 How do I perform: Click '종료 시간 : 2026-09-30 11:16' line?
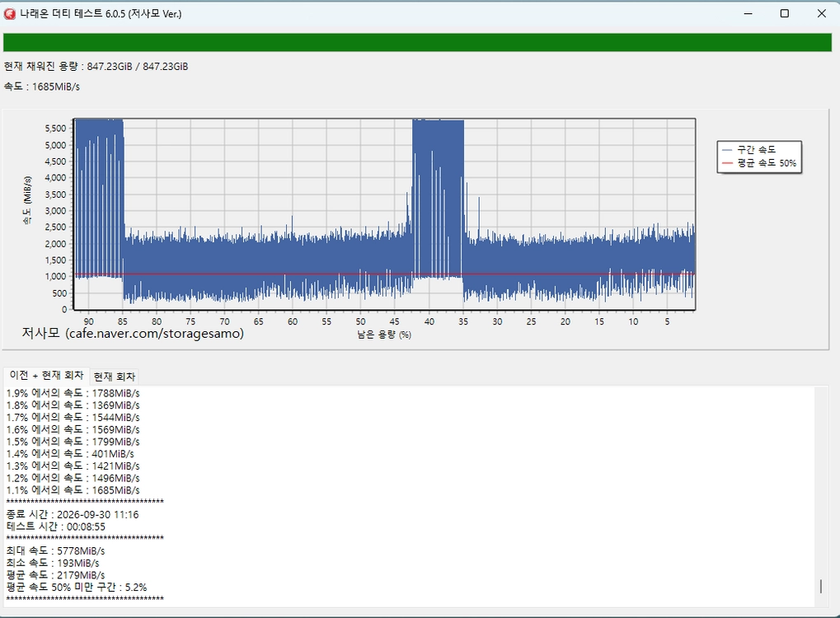[73, 515]
